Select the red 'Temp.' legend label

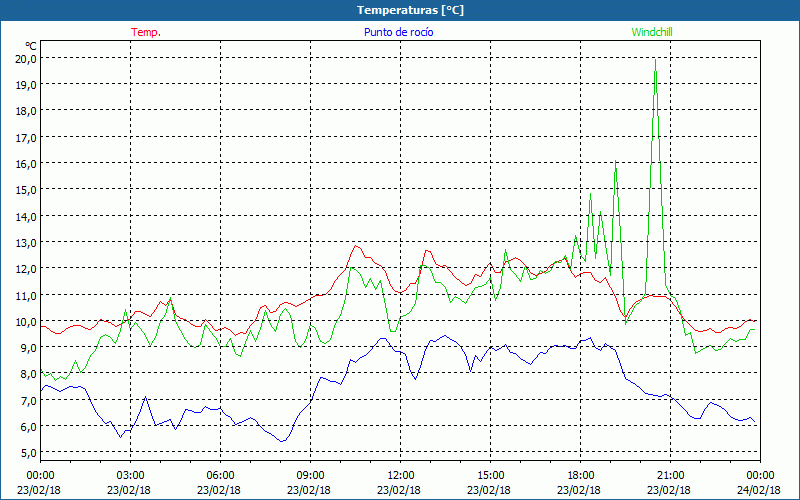pyautogui.click(x=146, y=32)
